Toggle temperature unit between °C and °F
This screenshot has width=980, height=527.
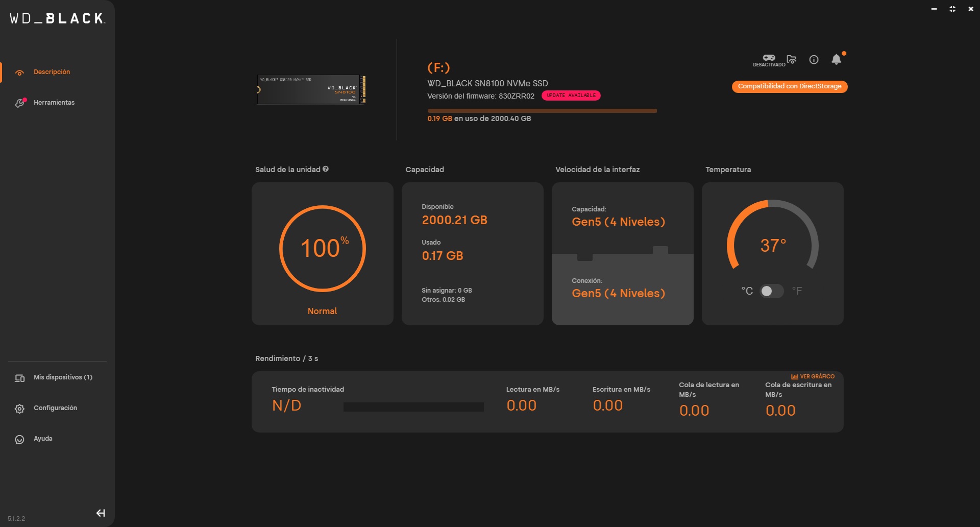[771, 291]
